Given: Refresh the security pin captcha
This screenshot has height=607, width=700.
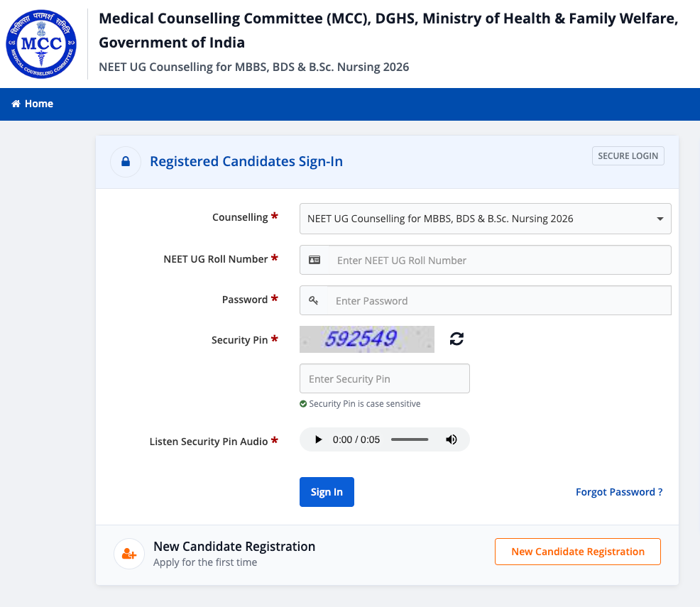Looking at the screenshot, I should [456, 339].
